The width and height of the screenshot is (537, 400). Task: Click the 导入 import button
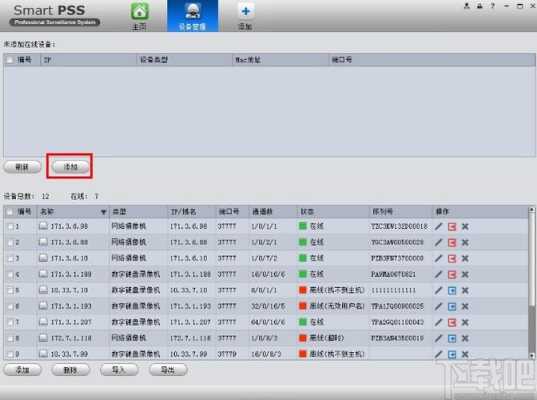119,370
